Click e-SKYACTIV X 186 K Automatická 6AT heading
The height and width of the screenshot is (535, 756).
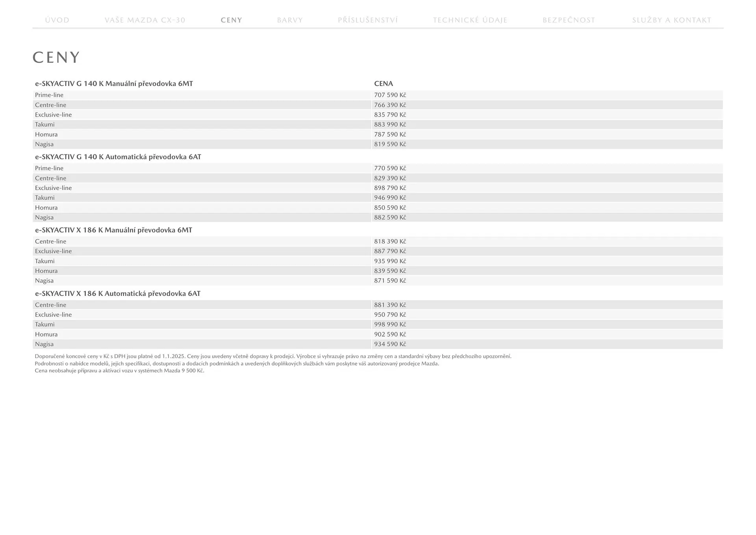(117, 294)
